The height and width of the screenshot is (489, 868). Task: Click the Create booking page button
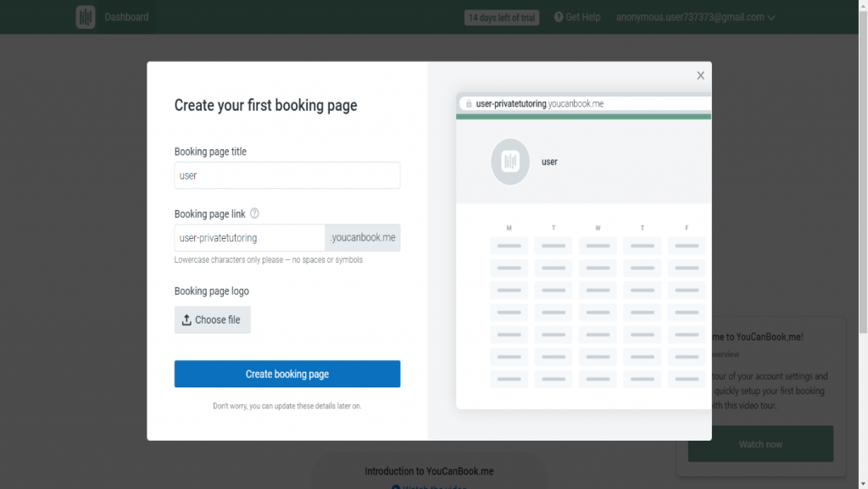point(287,374)
